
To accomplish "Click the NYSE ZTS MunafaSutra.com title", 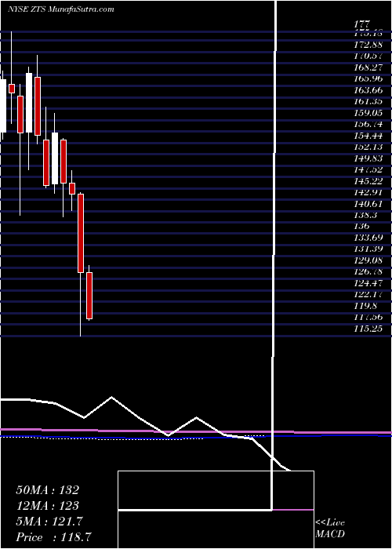I will [60, 9].
